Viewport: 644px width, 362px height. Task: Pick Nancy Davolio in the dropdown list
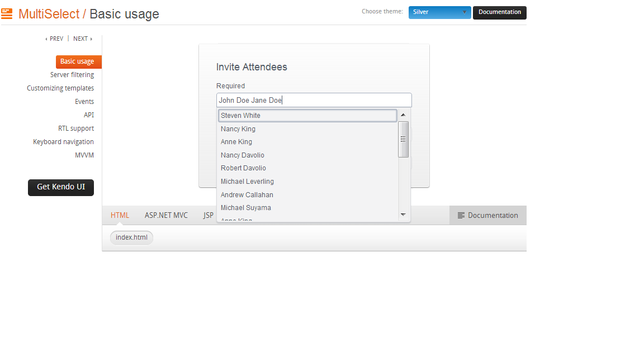coord(243,155)
